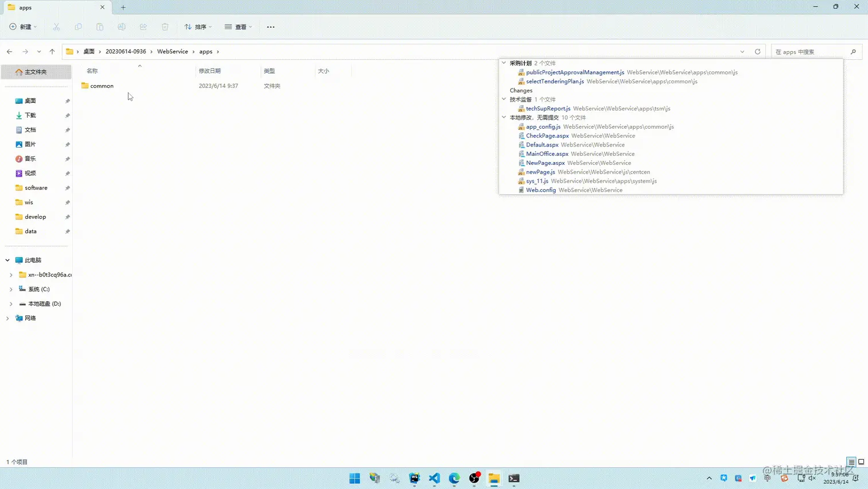Unmute the speaker icon in the system tray
Screen dimensions: 868x489
[812, 479]
